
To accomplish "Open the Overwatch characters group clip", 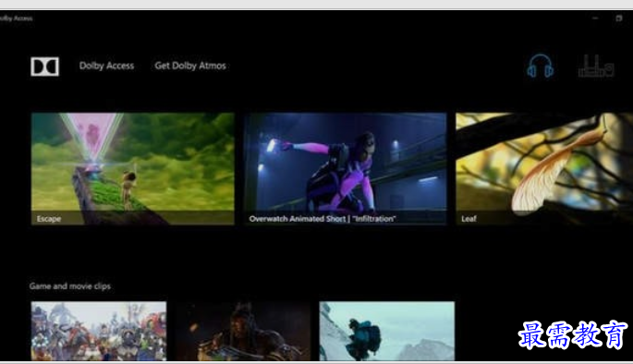I will 99,331.
